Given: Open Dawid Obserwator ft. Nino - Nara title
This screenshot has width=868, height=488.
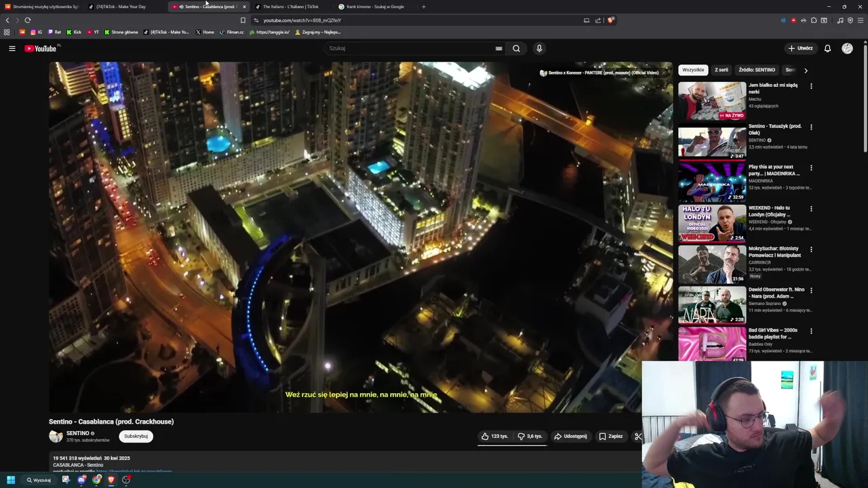Looking at the screenshot, I should click(776, 293).
